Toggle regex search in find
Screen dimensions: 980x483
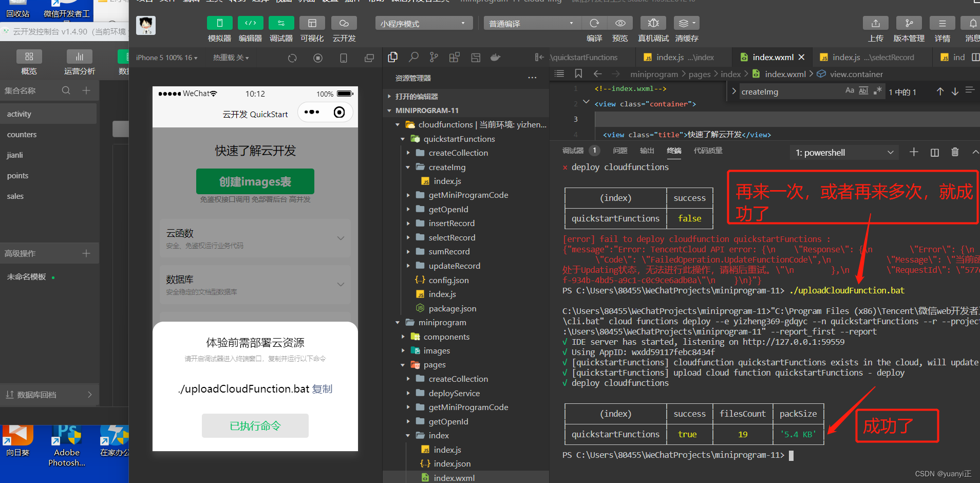click(878, 90)
